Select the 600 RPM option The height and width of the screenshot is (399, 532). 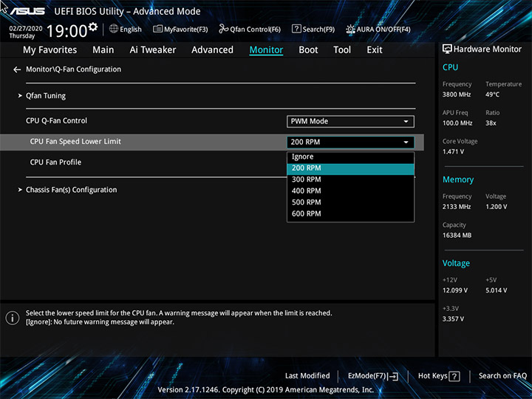(x=350, y=214)
